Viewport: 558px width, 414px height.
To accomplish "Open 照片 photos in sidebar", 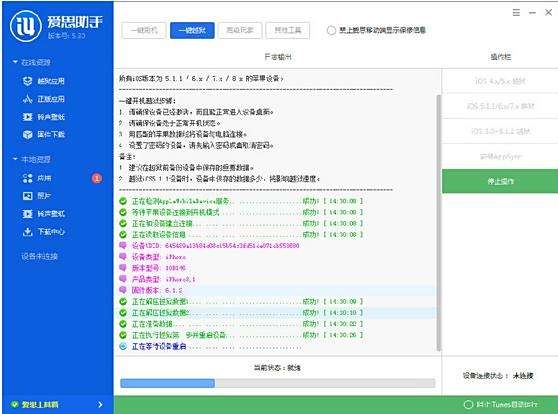I will coord(37,196).
